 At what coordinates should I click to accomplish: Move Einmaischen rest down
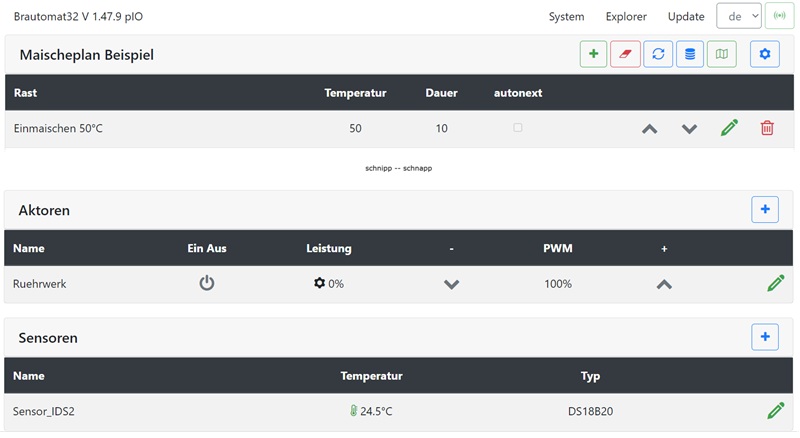point(689,129)
